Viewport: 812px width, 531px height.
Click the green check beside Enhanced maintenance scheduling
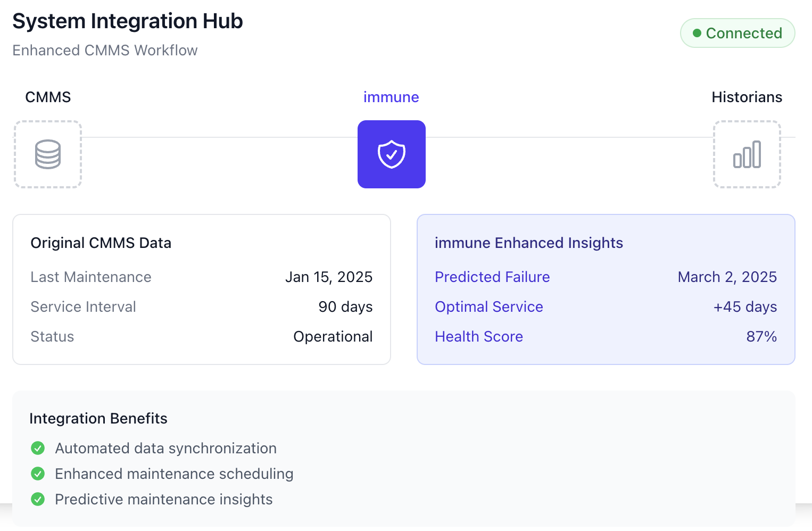38,474
